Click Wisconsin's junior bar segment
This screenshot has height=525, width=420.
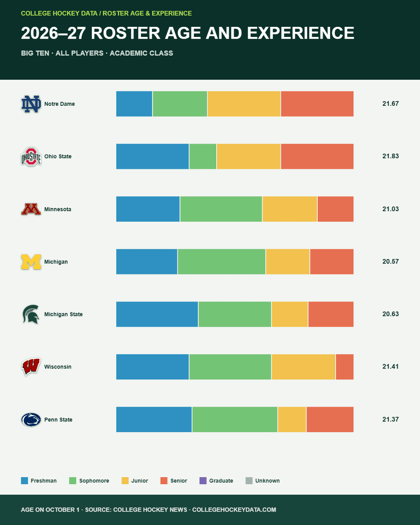304,367
